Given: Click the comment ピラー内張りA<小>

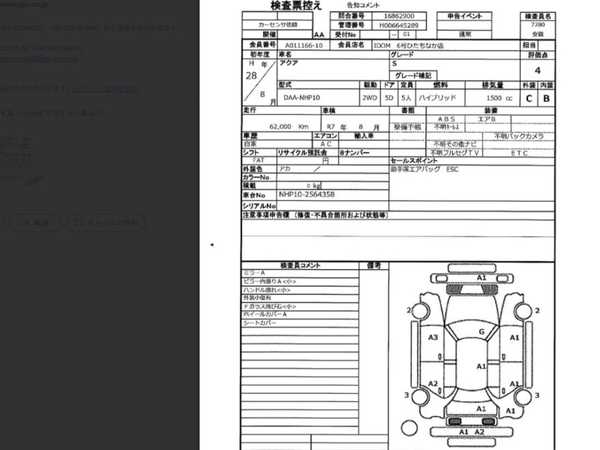Looking at the screenshot, I should pyautogui.click(x=270, y=281).
